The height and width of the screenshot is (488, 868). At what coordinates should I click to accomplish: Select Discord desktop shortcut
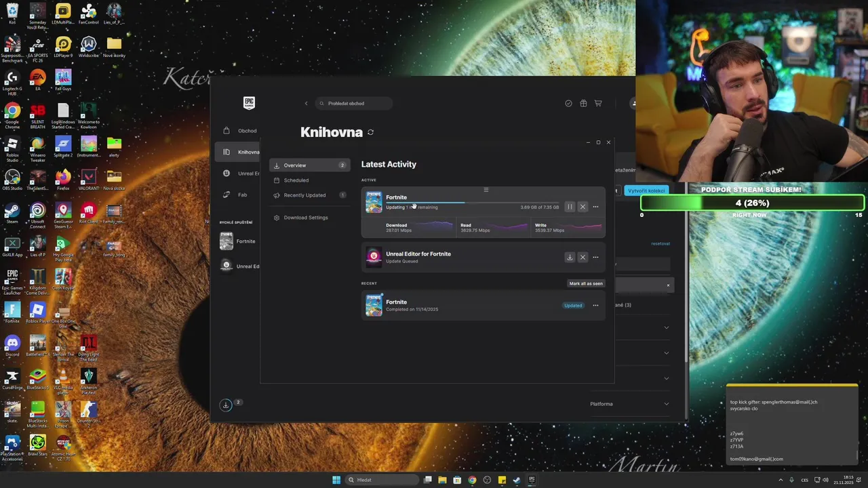coord(12,346)
